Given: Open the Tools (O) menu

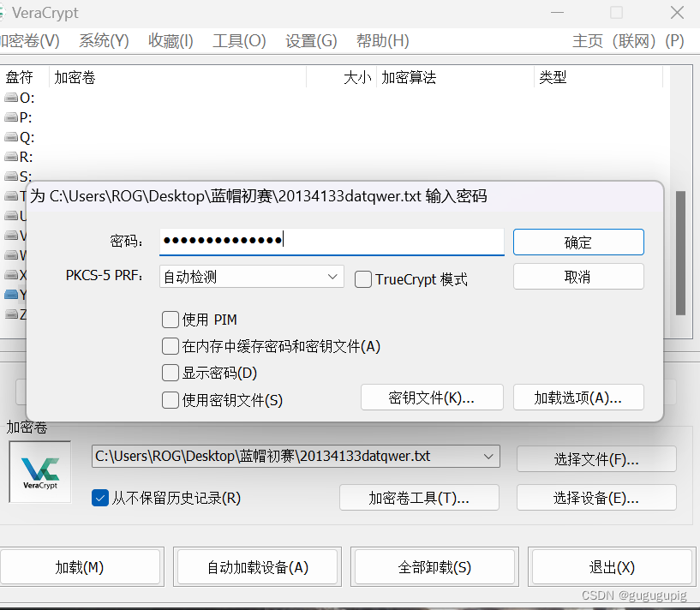Looking at the screenshot, I should 239,41.
